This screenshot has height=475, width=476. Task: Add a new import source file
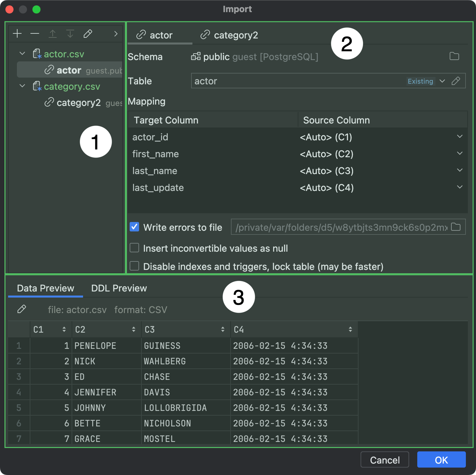coord(17,33)
